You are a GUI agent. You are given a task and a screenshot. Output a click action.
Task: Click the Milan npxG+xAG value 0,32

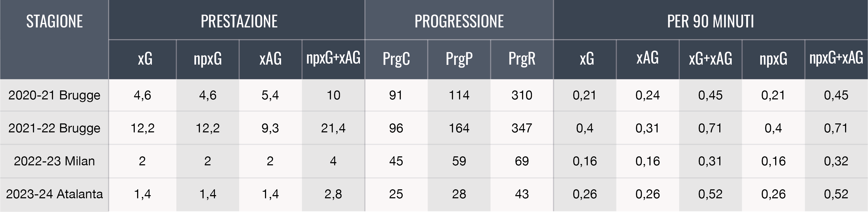point(836,161)
